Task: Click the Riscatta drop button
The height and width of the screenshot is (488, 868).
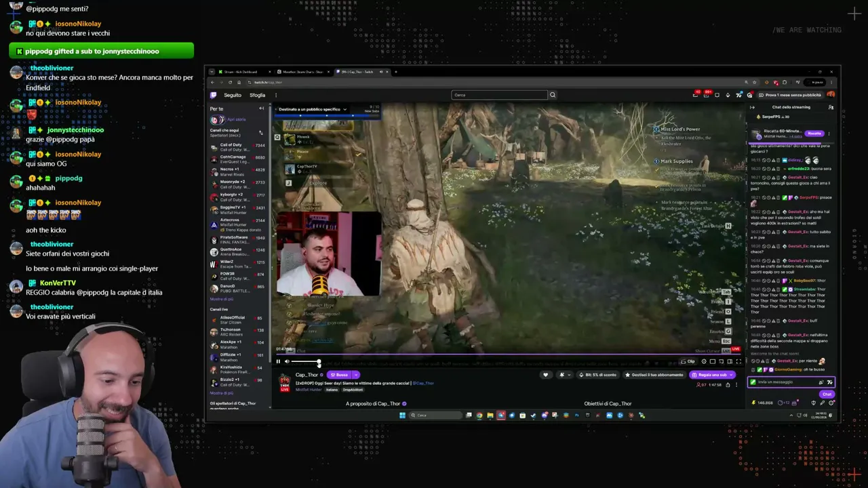Action: click(814, 134)
